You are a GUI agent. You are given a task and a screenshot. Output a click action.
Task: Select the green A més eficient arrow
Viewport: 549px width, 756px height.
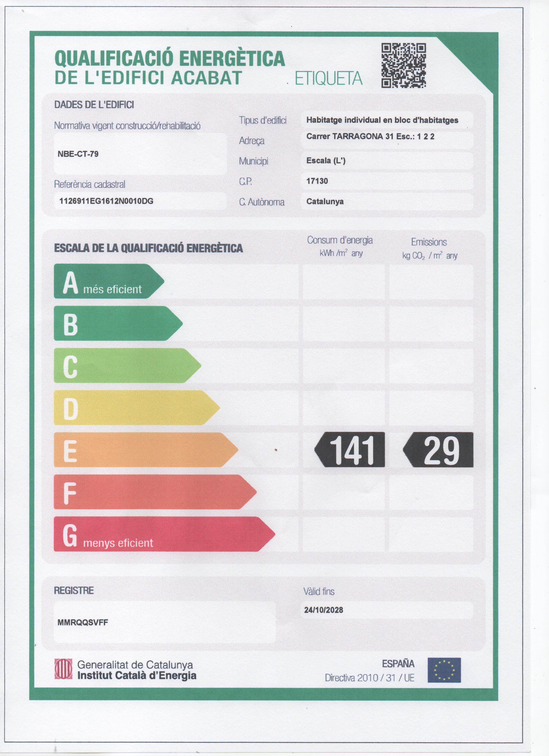[107, 281]
